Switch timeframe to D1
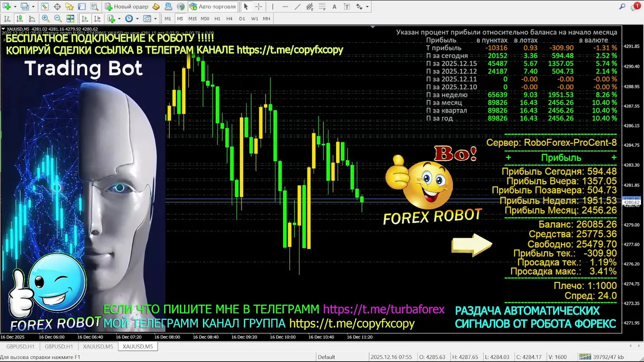This screenshot has height=362, width=644. coord(242,19)
